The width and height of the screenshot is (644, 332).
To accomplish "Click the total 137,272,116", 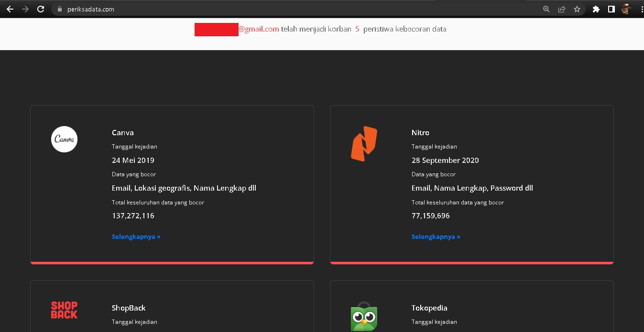I will [x=133, y=215].
